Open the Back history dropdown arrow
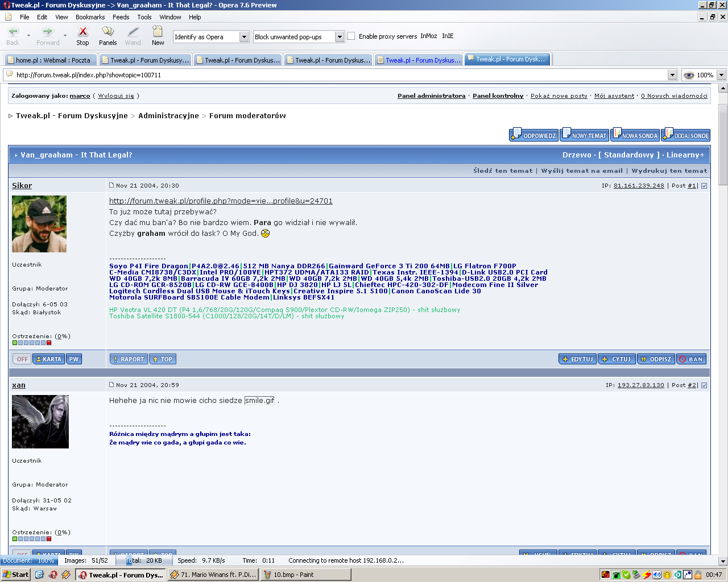Image resolution: width=728 pixels, height=582 pixels. coord(28,35)
